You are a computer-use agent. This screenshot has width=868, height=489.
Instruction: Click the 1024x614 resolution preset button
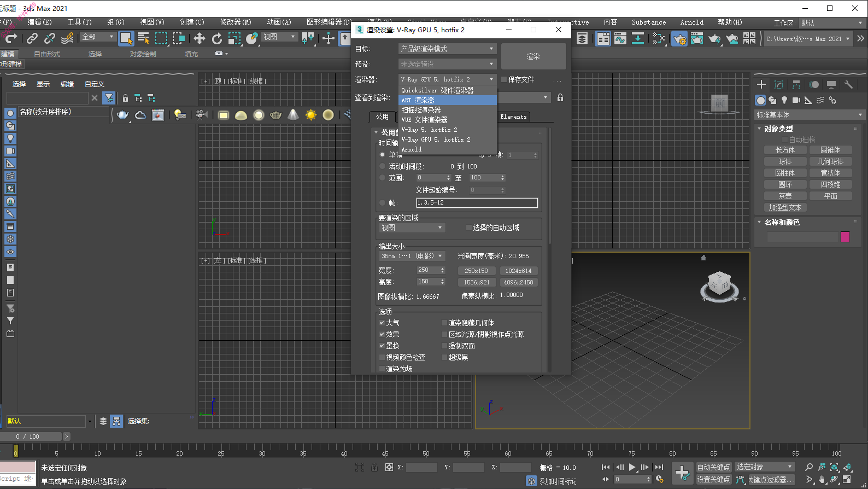pyautogui.click(x=518, y=271)
